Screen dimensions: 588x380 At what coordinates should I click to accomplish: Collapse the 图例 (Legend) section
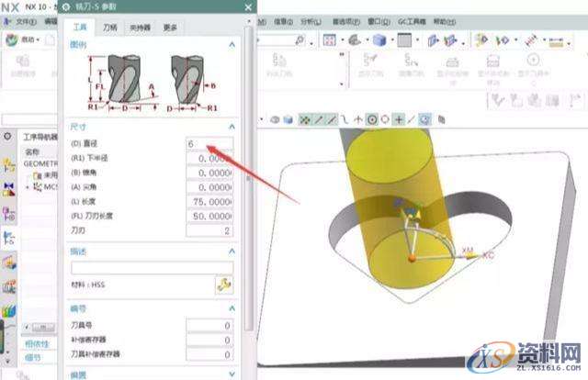pos(232,43)
